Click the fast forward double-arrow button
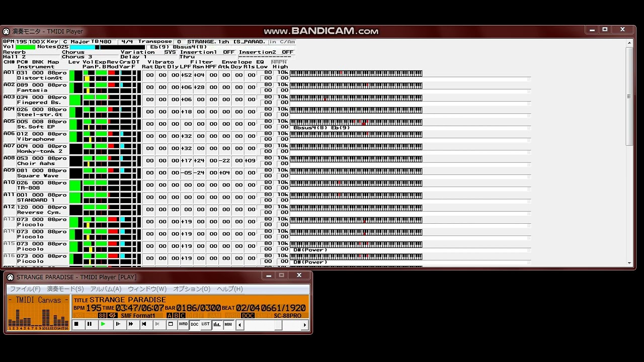Screen dimensions: 644x362 [131, 325]
